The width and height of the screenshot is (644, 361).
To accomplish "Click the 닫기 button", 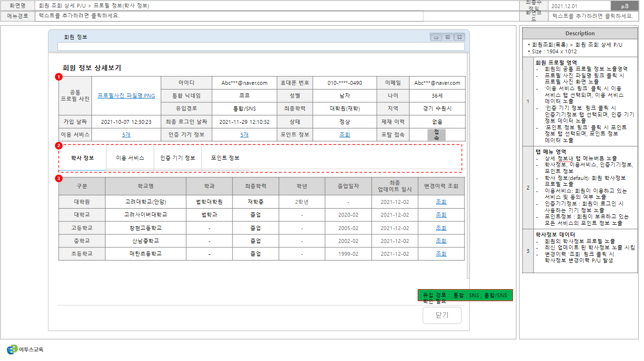I will [x=442, y=315].
